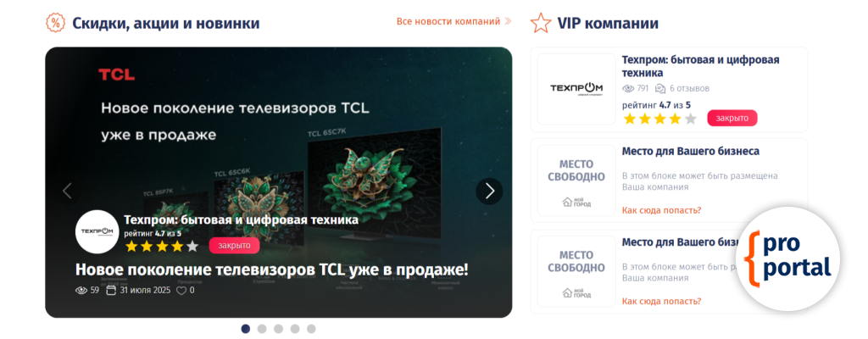Image resolution: width=868 pixels, height=339 pixels.
Task: Click the first Как сюда попасть? link
Action: coord(661,210)
